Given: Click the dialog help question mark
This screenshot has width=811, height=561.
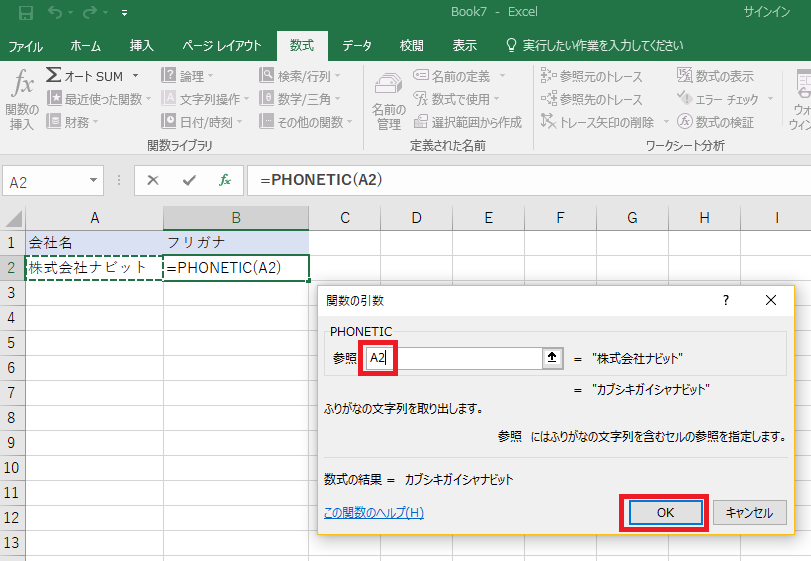Looking at the screenshot, I should point(726,300).
